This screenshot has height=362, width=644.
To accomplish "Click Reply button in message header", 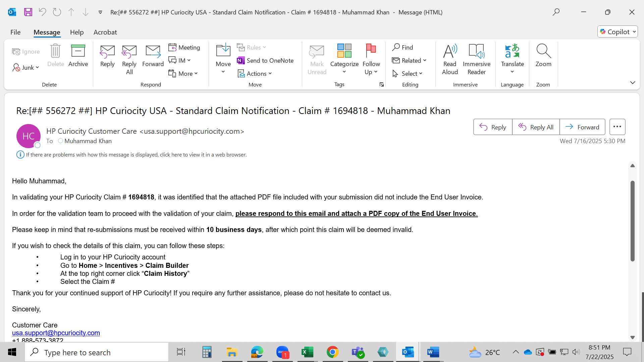I will pyautogui.click(x=493, y=127).
